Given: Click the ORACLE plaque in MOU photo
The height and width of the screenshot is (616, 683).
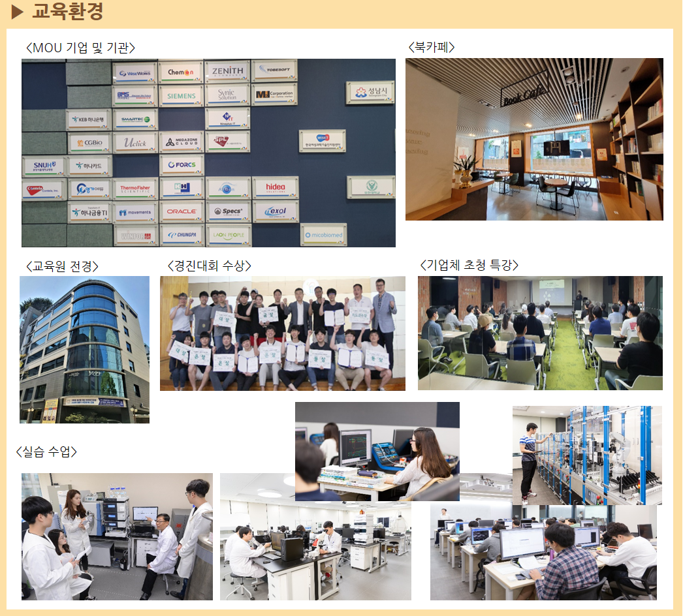Looking at the screenshot, I should (x=182, y=211).
